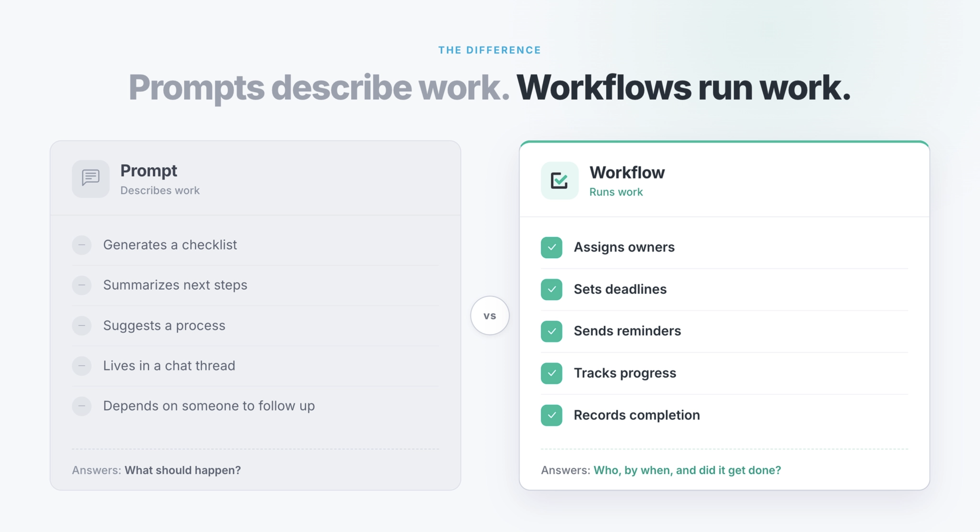This screenshot has height=532, width=980.
Task: Click the Workflow checkmark box icon
Action: (559, 180)
